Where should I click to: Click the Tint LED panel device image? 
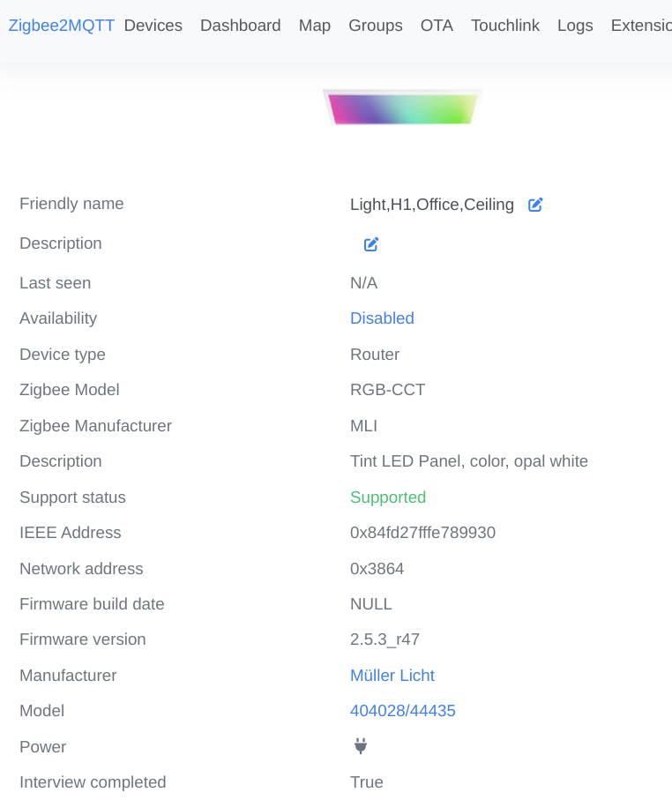402,108
